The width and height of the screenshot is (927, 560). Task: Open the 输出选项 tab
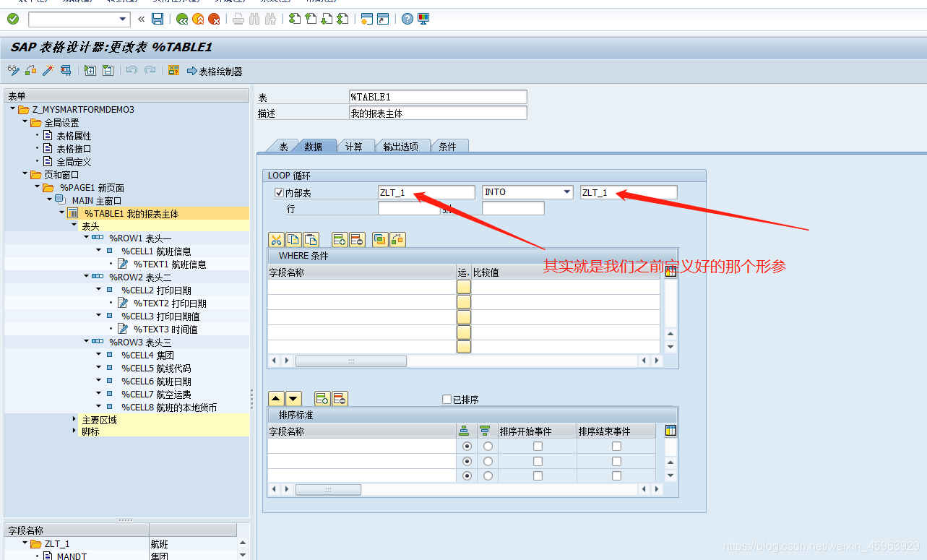pos(401,147)
